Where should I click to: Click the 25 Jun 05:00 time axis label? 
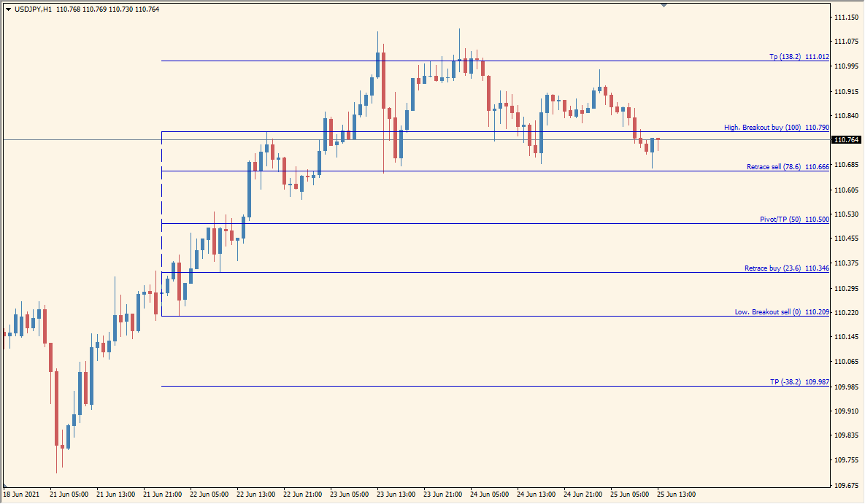(629, 495)
